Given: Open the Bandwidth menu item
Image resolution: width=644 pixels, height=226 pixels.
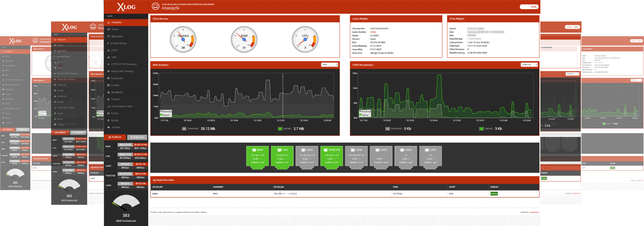Looking at the screenshot, I should 117,92.
